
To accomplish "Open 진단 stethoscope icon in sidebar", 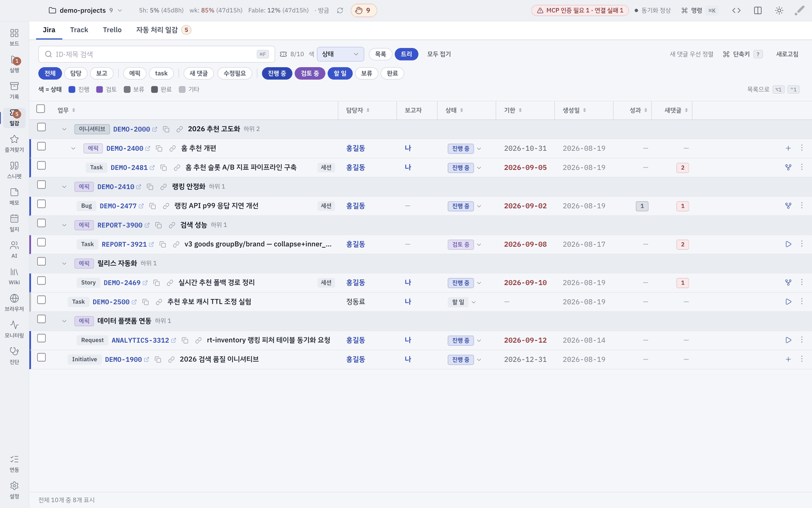I will [14, 356].
